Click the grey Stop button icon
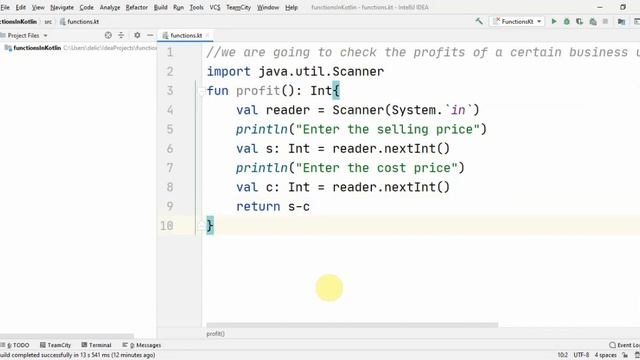 pyautogui.click(x=605, y=21)
